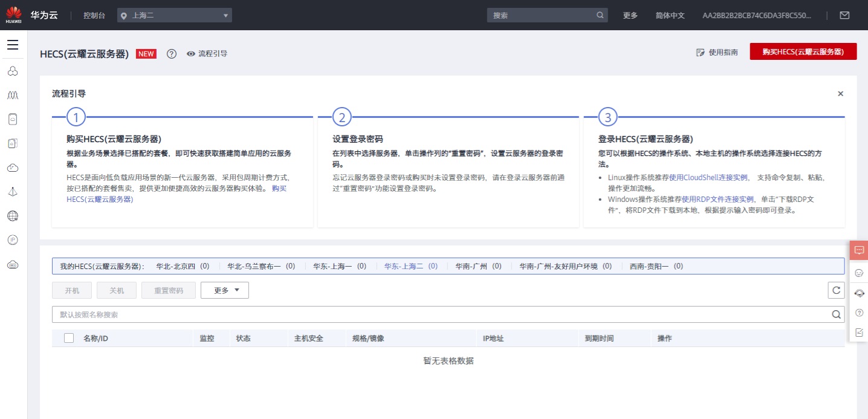Open the 使用CloudShell连接实例 link
The image size is (868, 419).
[708, 178]
